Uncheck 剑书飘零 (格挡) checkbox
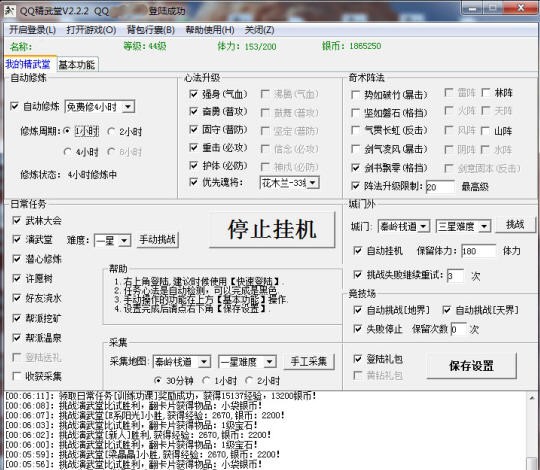Viewport: 540px width, 470px height. [355, 167]
